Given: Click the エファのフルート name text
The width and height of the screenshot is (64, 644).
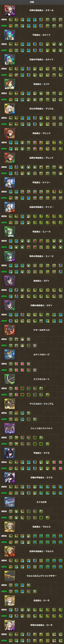Looking at the screenshot, I should pos(42,379).
